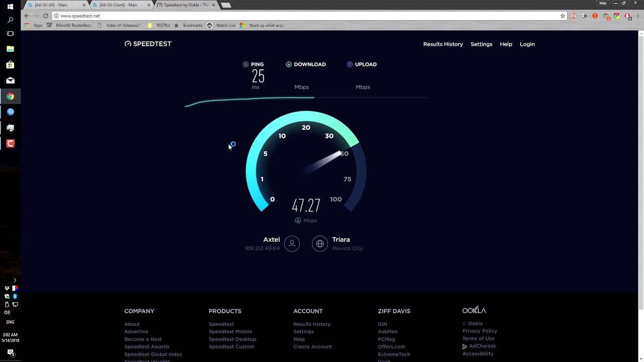Expand hidden system tray icons chevron
644x362 pixels.
(x=15, y=280)
